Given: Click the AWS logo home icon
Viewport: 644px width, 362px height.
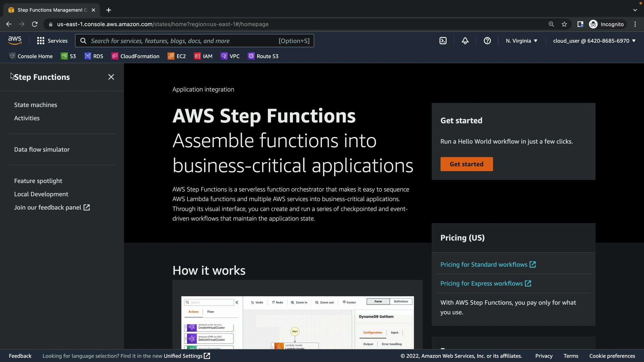Looking at the screenshot, I should (15, 40).
